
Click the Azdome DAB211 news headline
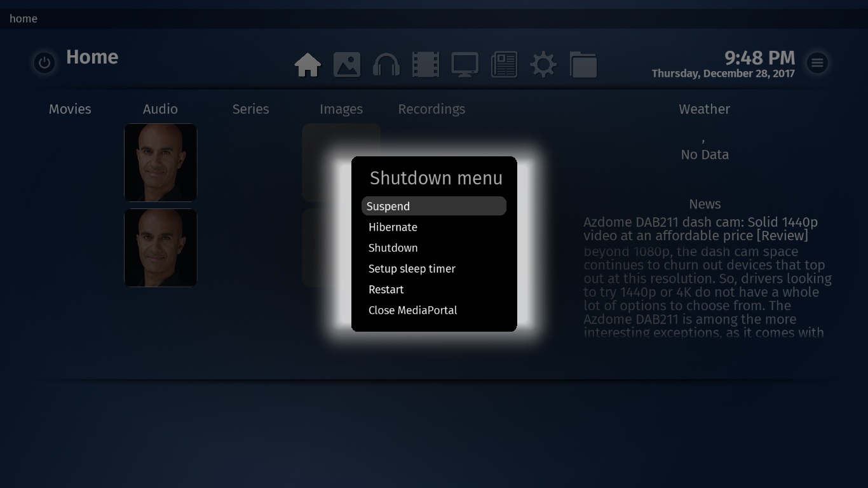pyautogui.click(x=701, y=229)
